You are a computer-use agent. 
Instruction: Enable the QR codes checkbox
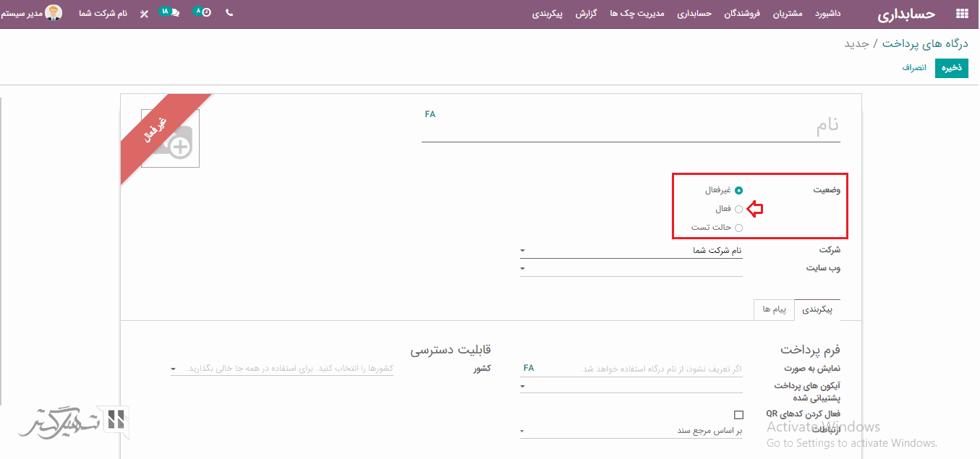tap(738, 415)
